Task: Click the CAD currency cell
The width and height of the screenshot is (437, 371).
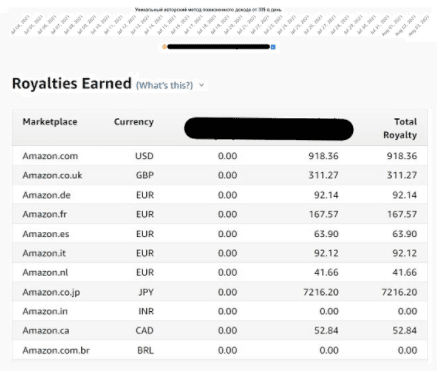Action: tap(144, 331)
